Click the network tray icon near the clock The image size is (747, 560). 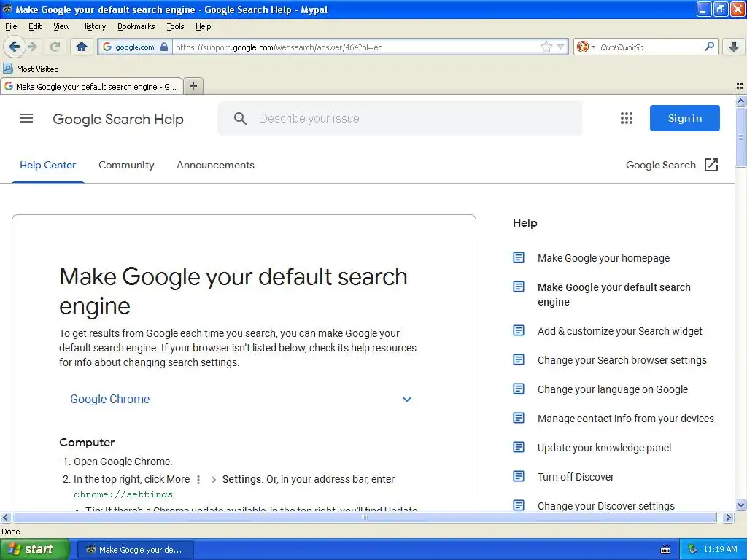[693, 549]
